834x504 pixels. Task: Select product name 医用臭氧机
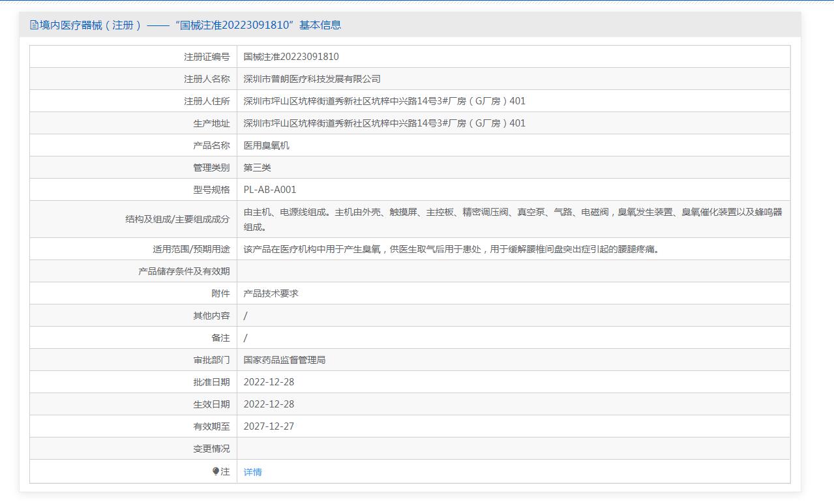pos(266,145)
